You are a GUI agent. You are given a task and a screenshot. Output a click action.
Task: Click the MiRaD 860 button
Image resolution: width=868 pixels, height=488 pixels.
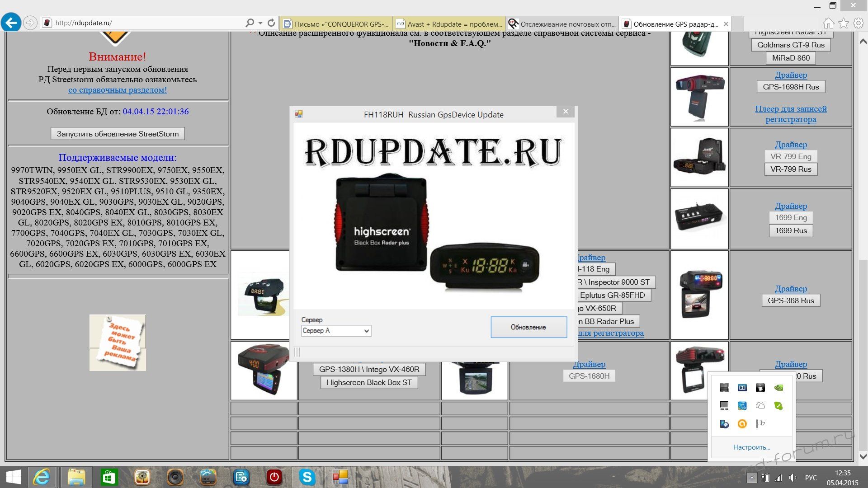pos(791,58)
